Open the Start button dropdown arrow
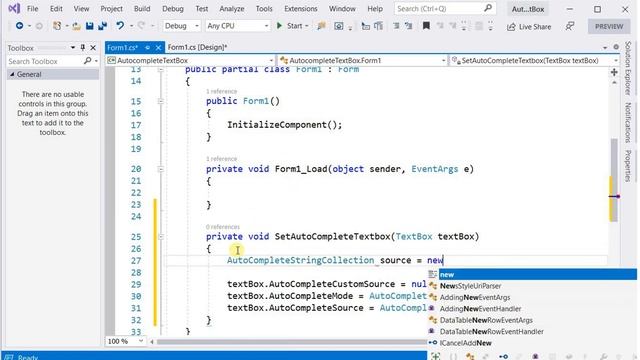 (x=307, y=26)
